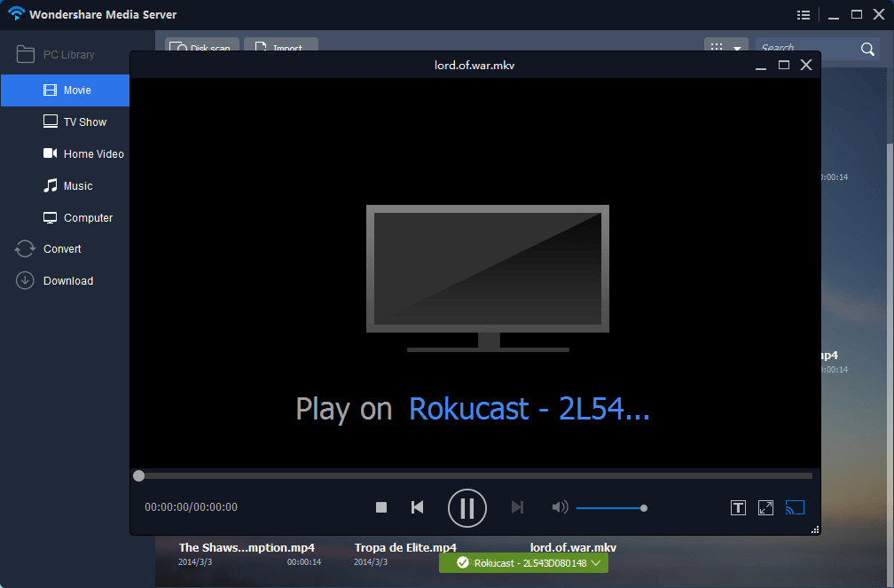Screen dimensions: 894x588
Task: Open Rokucast device dropdown at bottom
Action: (x=523, y=563)
